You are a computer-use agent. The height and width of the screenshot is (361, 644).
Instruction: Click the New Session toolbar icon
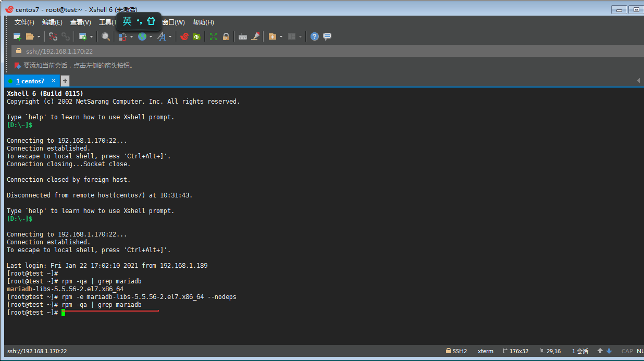[x=17, y=36]
